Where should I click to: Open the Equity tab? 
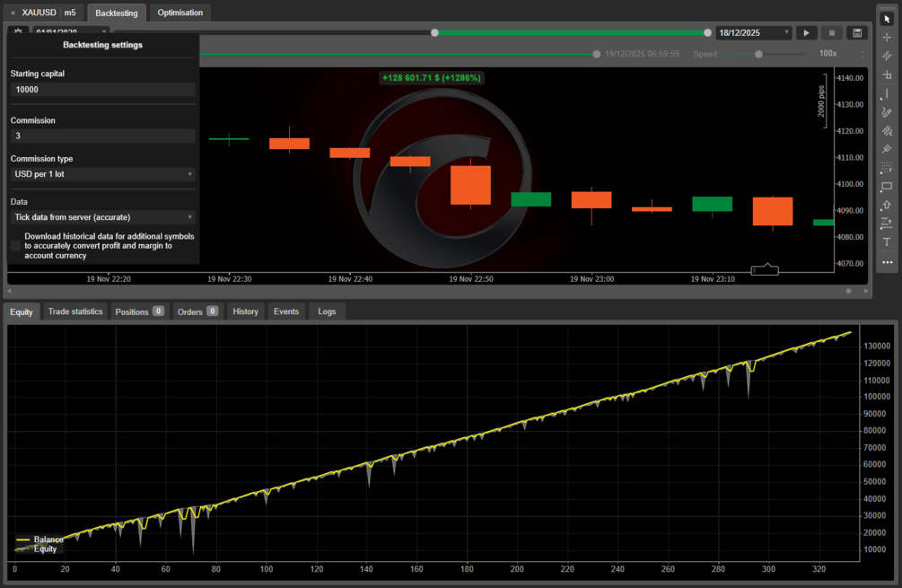click(x=22, y=312)
